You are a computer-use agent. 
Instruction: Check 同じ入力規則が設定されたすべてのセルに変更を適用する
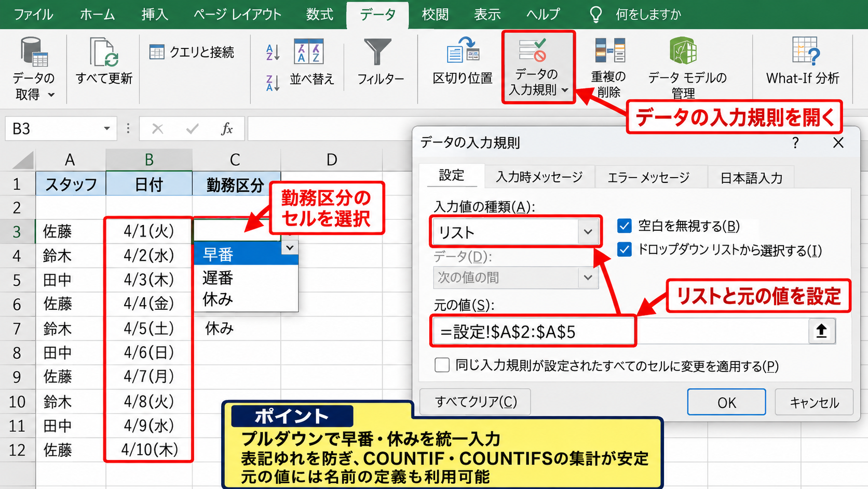442,365
